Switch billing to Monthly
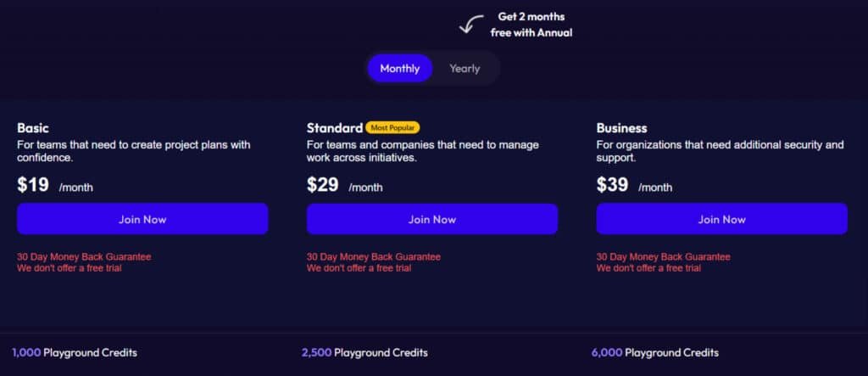The image size is (868, 376). tap(399, 69)
